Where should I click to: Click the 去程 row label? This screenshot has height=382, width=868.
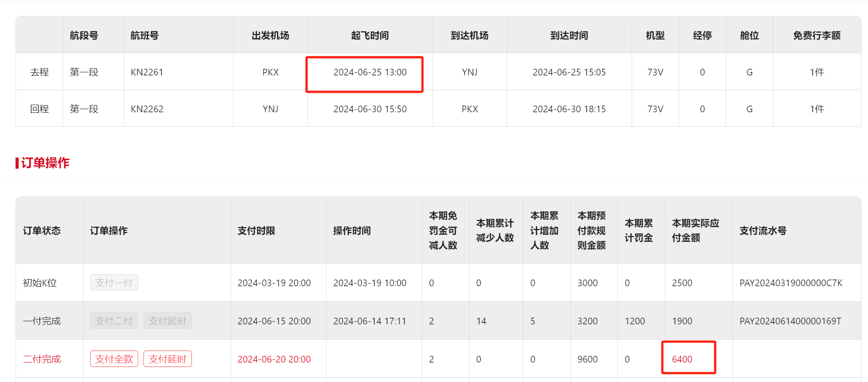click(x=40, y=72)
